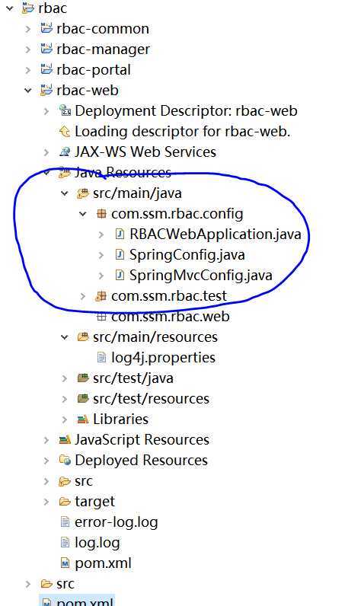Expand the src/test/resources folder
Screen dimensions: 364x606
tap(65, 398)
